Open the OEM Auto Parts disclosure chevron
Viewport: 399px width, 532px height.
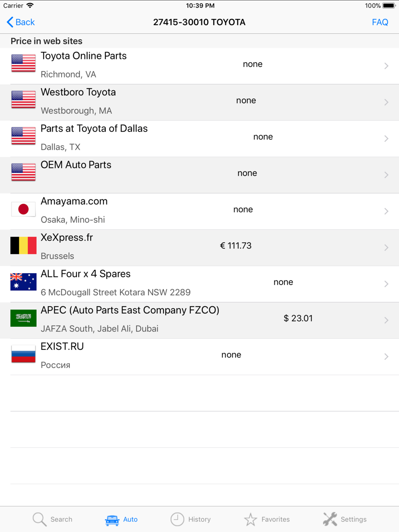pyautogui.click(x=386, y=175)
